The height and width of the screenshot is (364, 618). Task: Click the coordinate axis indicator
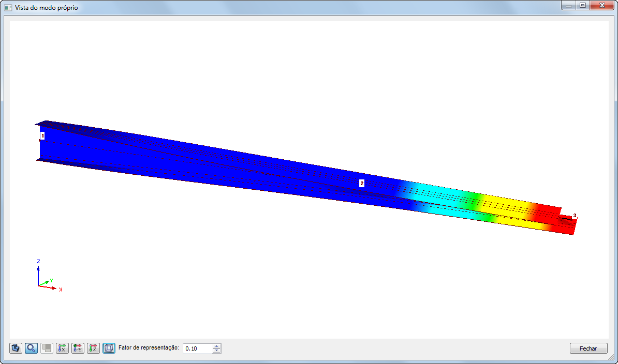49,276
